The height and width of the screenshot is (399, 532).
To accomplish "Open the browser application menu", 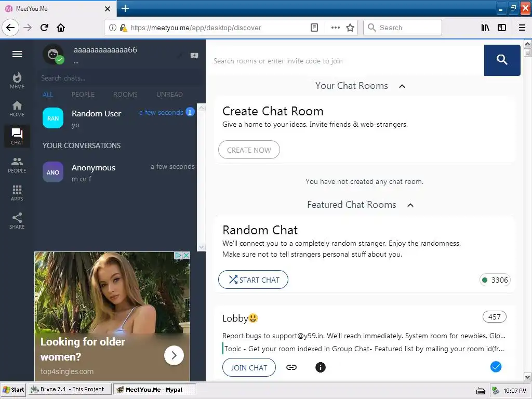I will 522,28.
